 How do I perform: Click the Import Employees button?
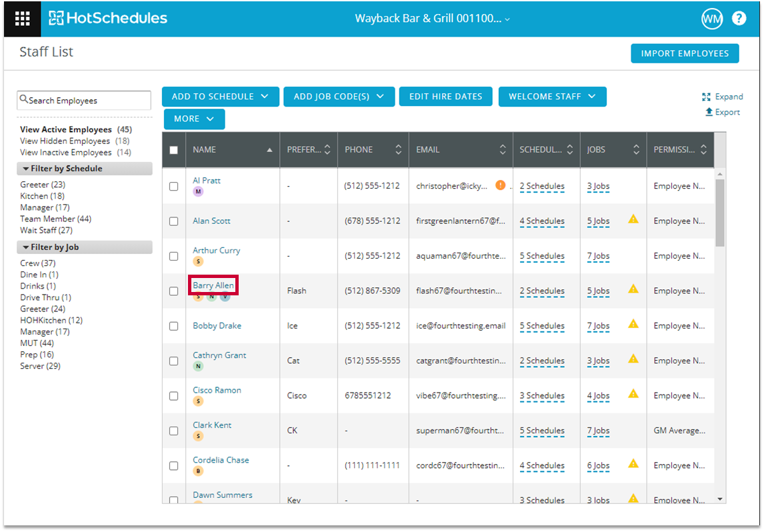coord(685,53)
